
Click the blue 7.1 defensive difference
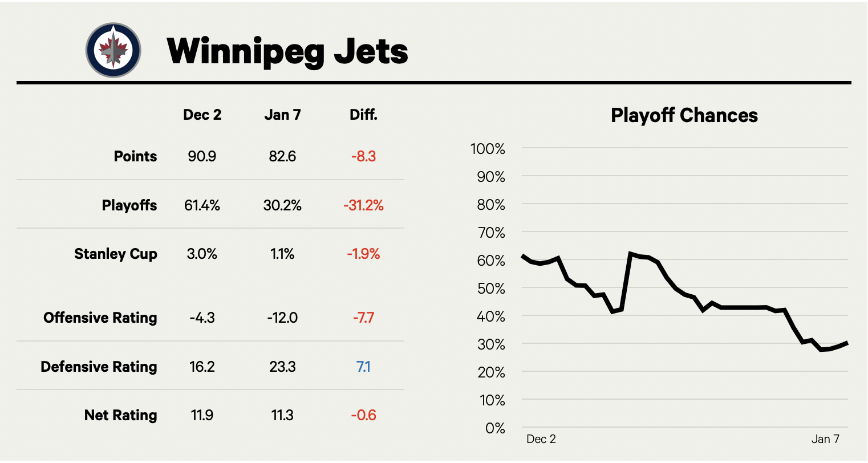point(363,367)
